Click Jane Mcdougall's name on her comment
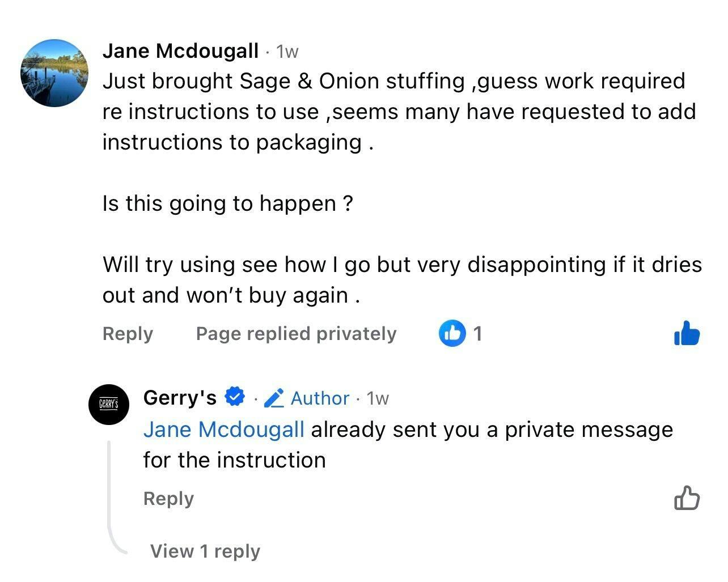The height and width of the screenshot is (582, 728). pyautogui.click(x=180, y=51)
